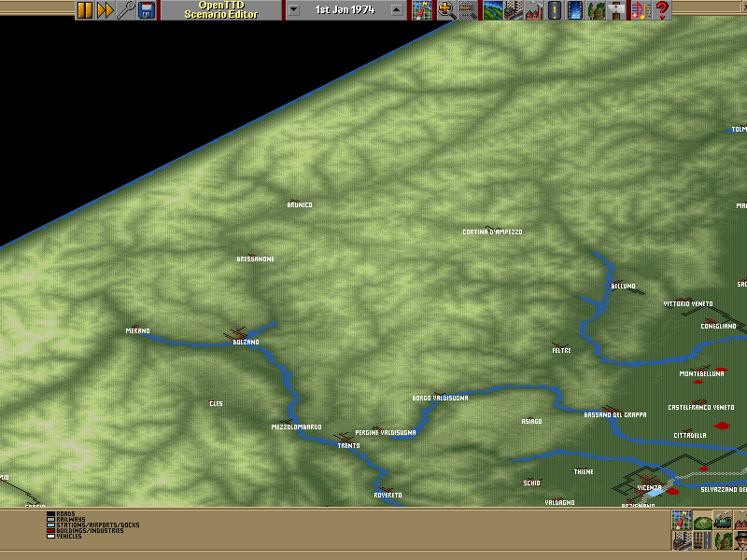Screen dimensions: 747x560
Task: Click the Thiene town label
Action: tap(584, 472)
